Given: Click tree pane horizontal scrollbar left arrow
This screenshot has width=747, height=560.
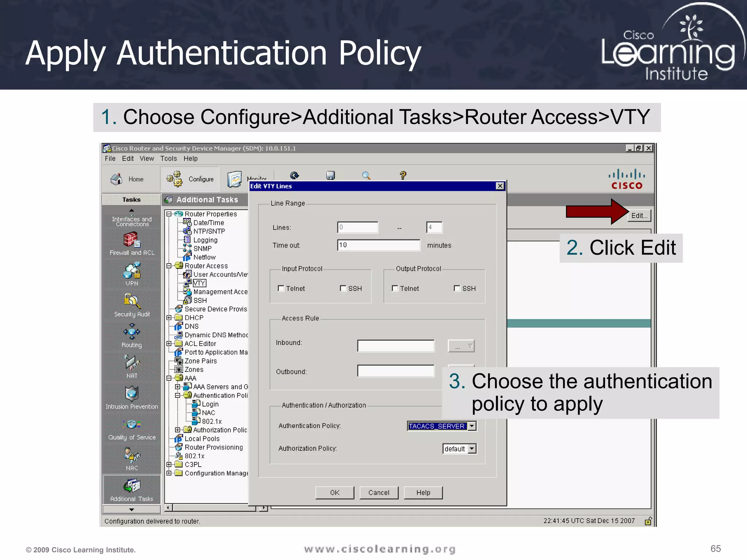Looking at the screenshot, I should pyautogui.click(x=168, y=507).
